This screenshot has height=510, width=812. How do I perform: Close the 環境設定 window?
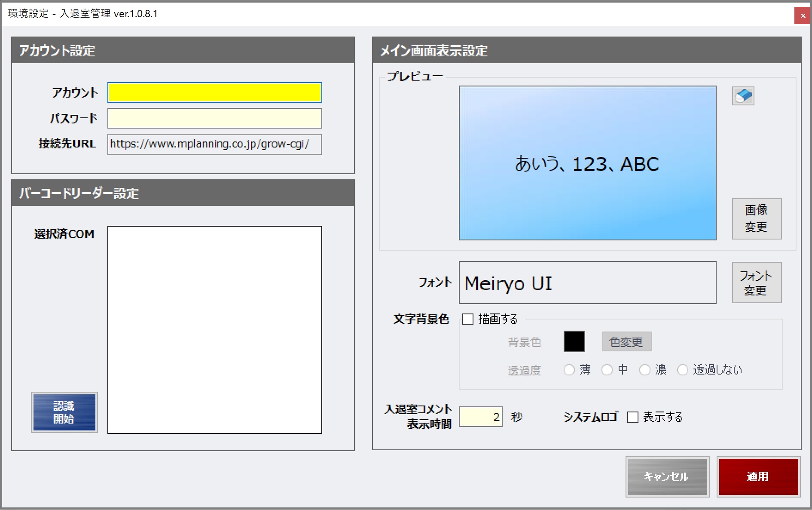click(x=802, y=16)
